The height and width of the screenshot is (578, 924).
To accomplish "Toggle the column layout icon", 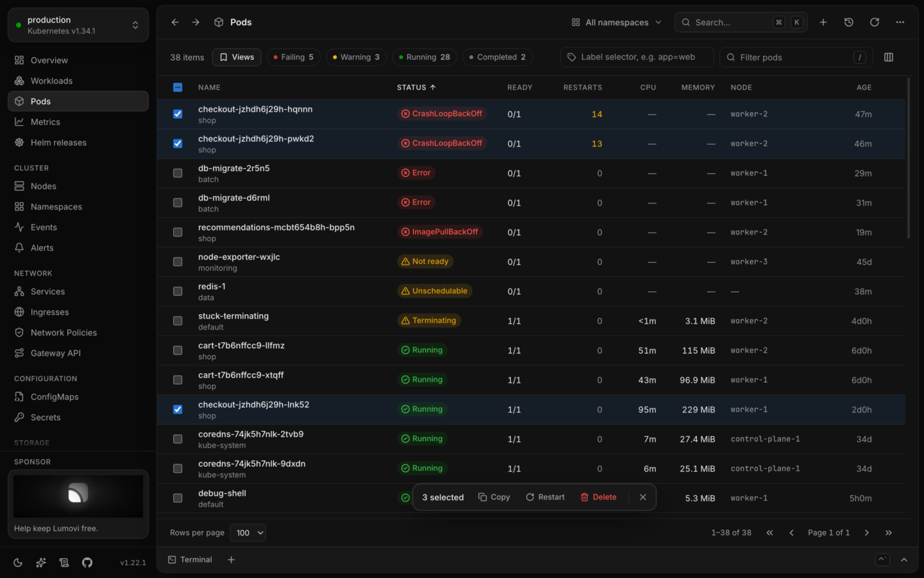I will [889, 57].
